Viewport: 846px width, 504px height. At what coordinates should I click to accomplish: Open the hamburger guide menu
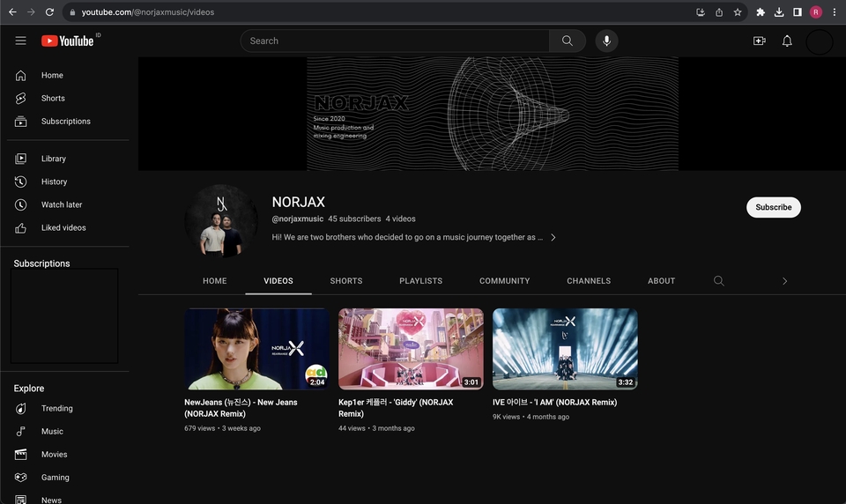pos(20,41)
